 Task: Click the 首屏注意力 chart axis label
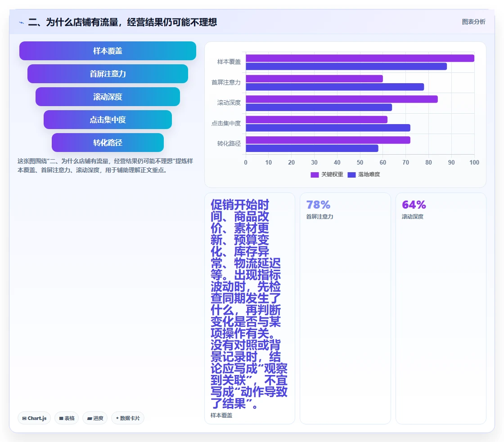(x=226, y=83)
